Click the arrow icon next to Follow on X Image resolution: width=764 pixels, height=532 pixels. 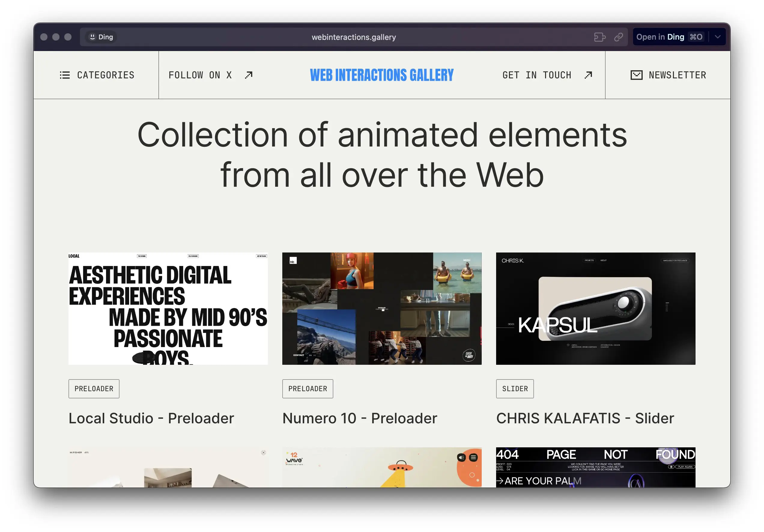[249, 75]
